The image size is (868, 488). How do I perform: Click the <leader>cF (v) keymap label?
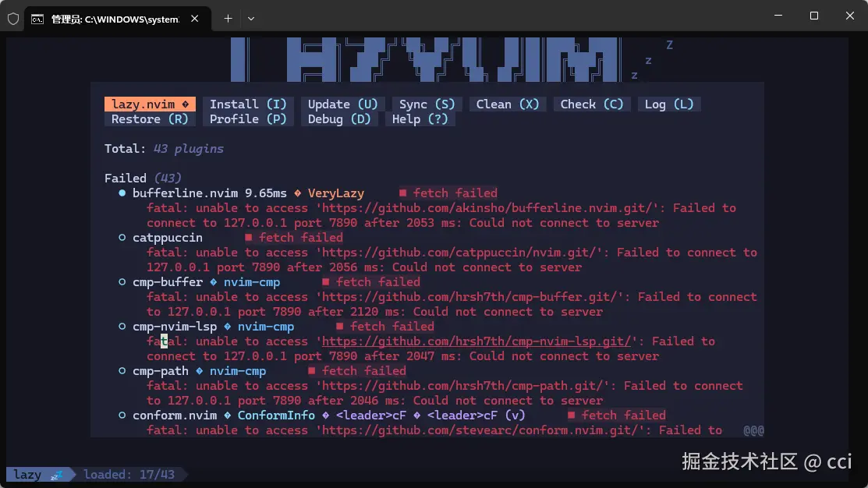[x=476, y=415]
